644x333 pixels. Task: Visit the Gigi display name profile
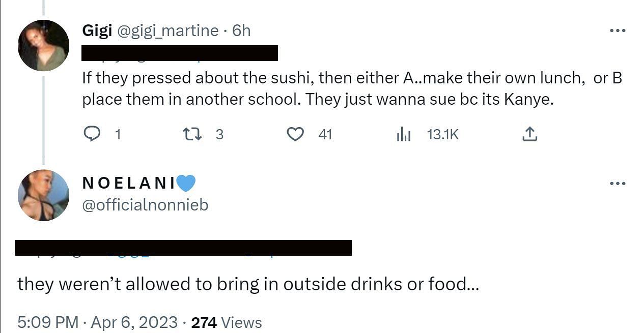(x=97, y=31)
